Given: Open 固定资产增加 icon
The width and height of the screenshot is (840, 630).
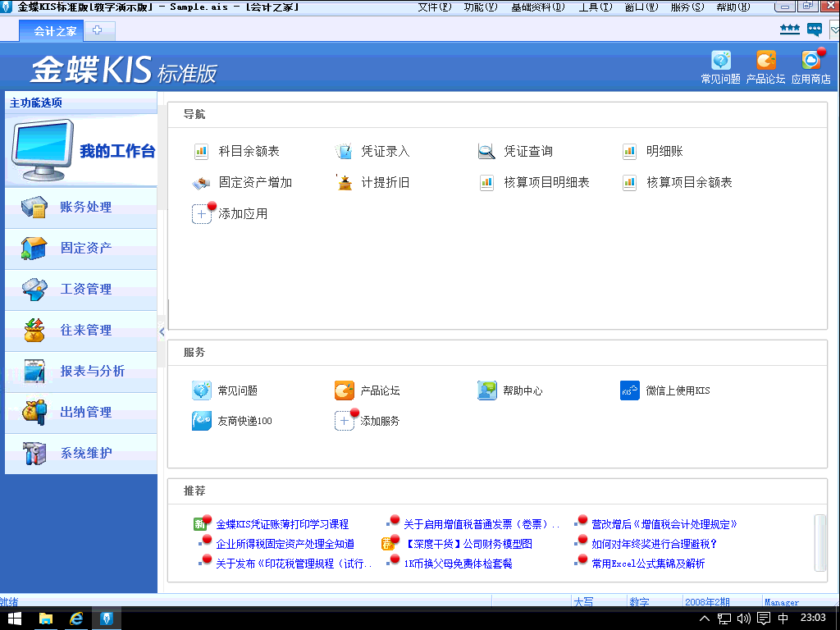Looking at the screenshot, I should click(201, 183).
